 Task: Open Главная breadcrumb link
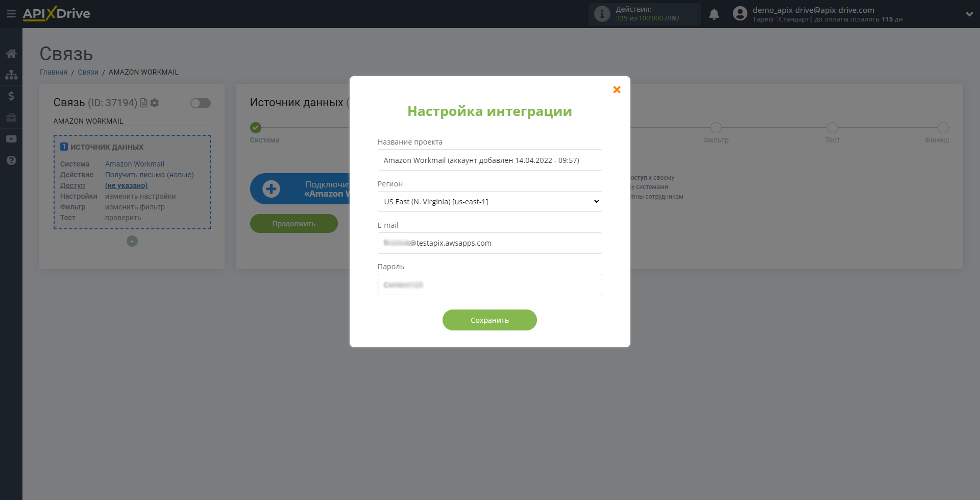tap(54, 72)
